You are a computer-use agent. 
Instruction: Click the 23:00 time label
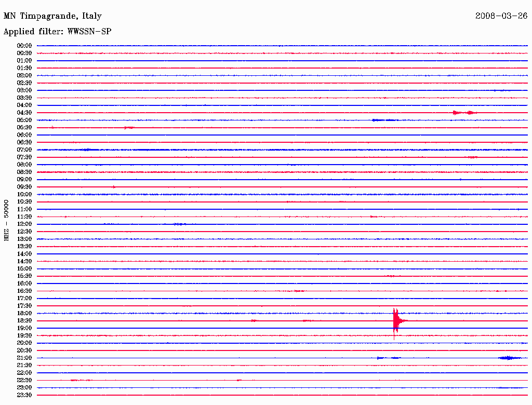24,387
